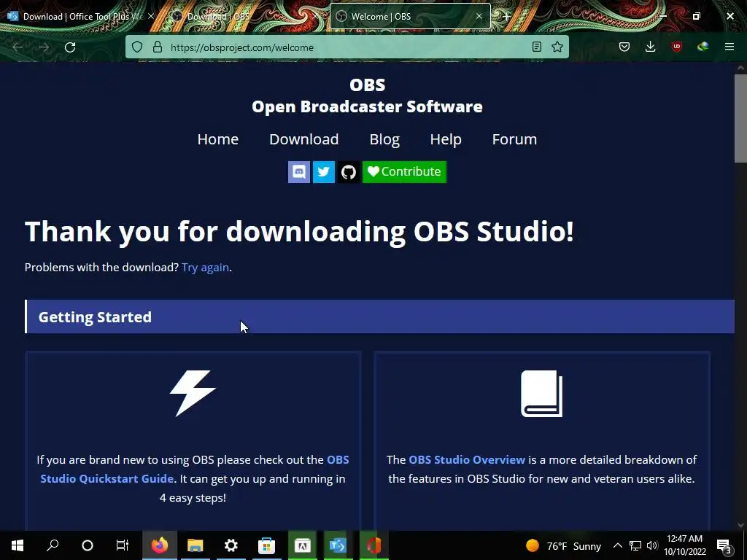Click the site padlock security icon
747x560 pixels.
tap(158, 47)
